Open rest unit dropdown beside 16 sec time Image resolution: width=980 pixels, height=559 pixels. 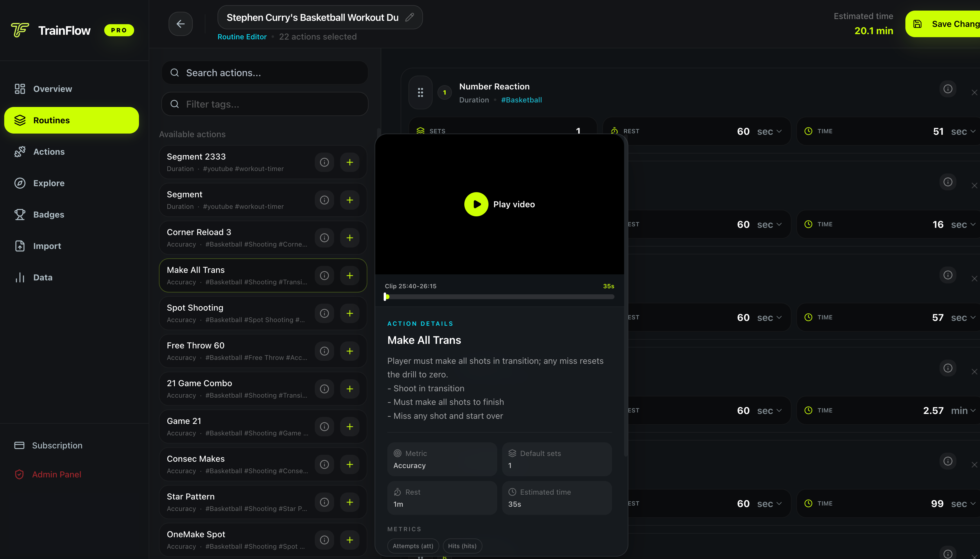click(x=769, y=225)
